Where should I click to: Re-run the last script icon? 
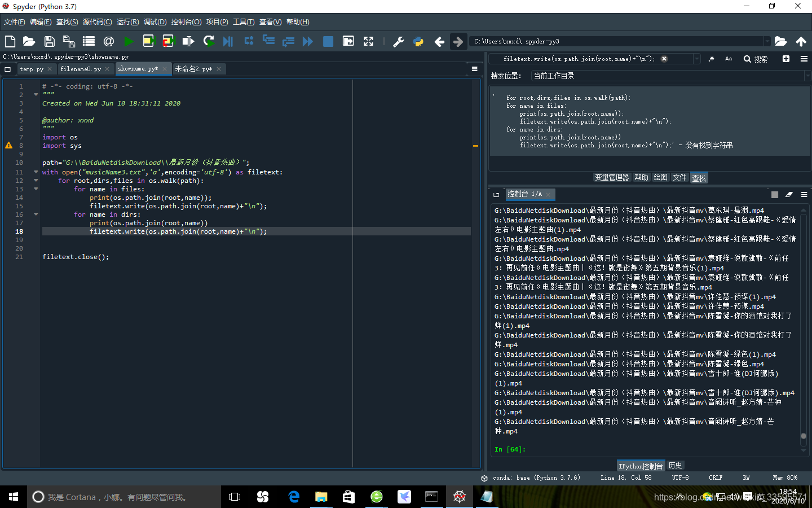click(x=209, y=41)
